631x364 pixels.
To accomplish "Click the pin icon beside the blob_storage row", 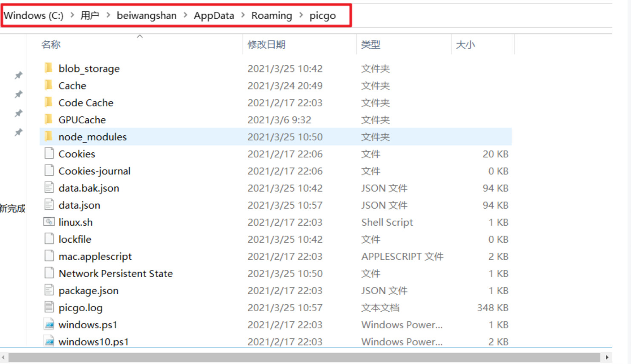I will tap(19, 75).
